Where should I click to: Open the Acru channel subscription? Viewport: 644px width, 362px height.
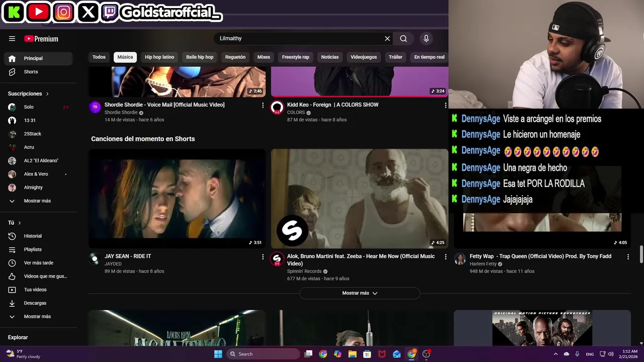coord(38,147)
